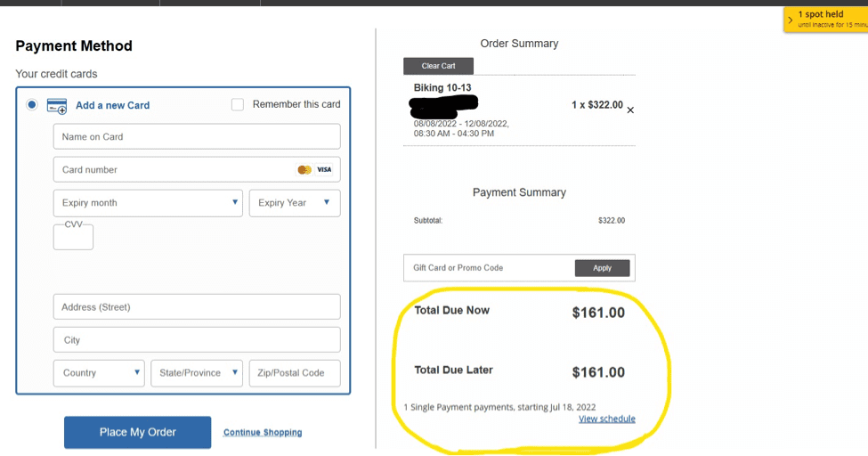Select the Add a new Card radio button
868x456 pixels.
(x=31, y=104)
